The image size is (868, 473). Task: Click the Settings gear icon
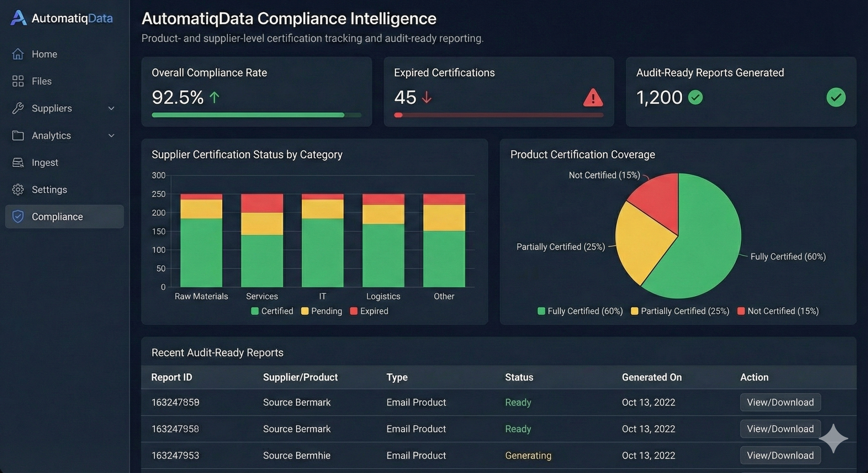point(18,189)
